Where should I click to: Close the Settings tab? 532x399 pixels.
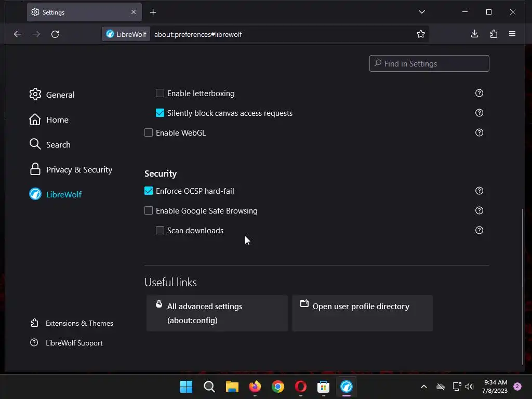click(x=134, y=12)
